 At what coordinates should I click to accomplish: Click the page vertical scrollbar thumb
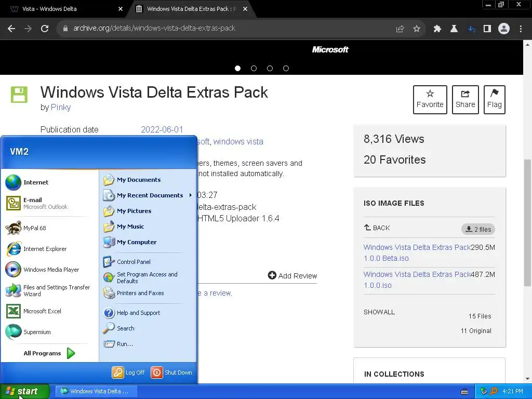pos(528,222)
